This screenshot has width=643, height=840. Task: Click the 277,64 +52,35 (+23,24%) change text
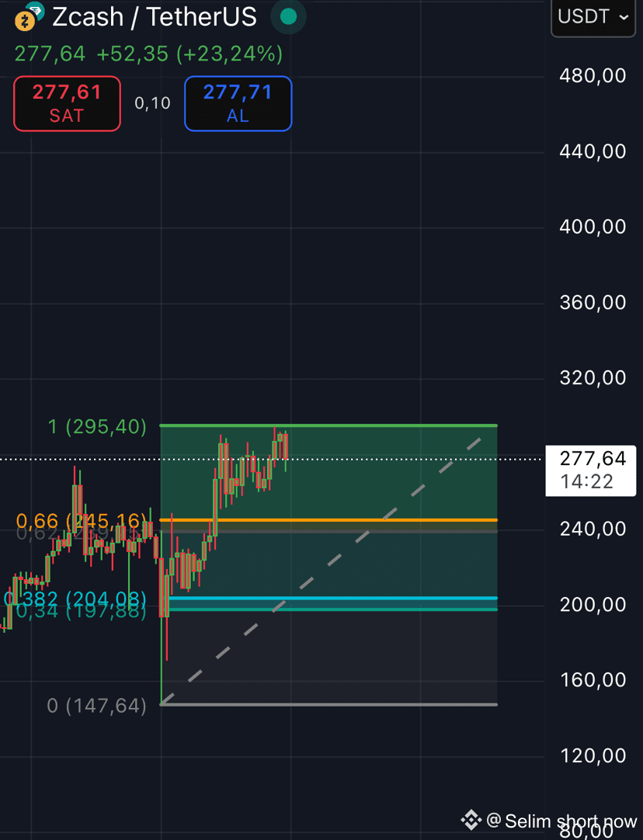[148, 54]
